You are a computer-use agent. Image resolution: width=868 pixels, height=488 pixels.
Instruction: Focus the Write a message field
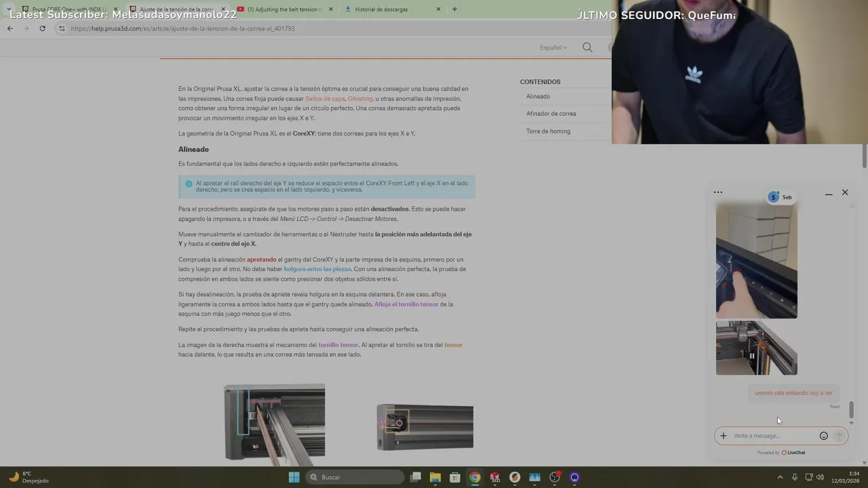coord(773,436)
